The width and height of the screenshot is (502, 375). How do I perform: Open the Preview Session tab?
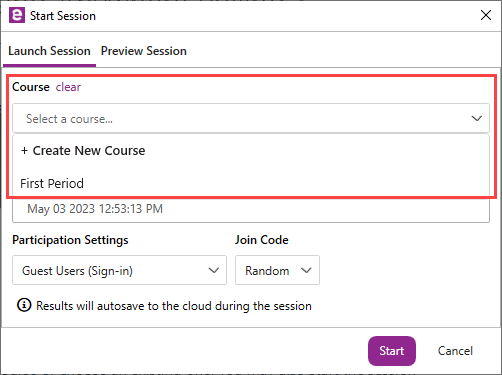[144, 51]
